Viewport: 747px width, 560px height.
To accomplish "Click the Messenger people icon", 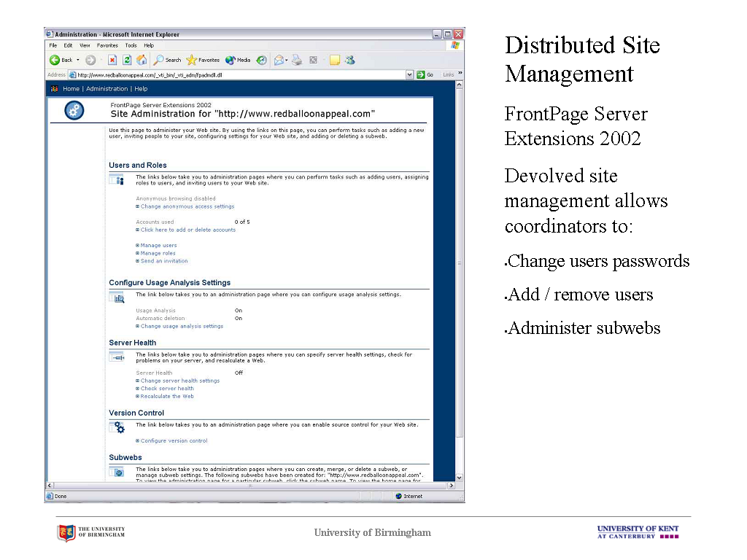I will click(350, 60).
